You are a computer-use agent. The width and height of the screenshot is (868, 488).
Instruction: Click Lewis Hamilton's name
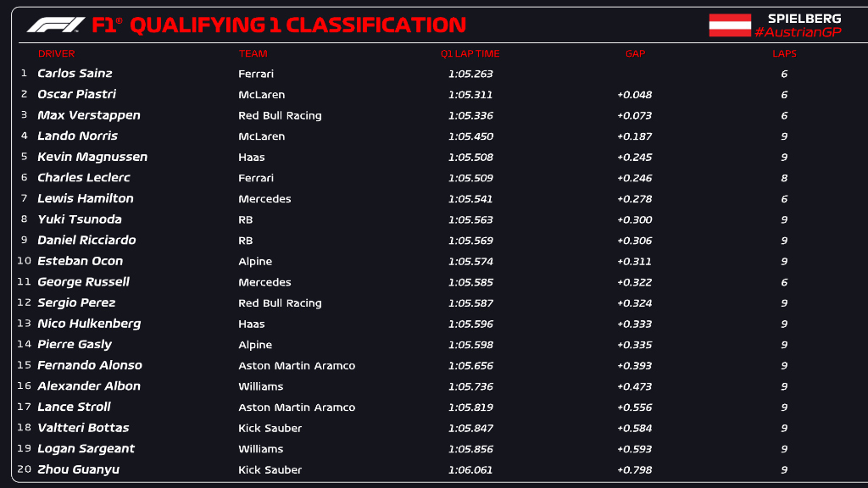86,198
